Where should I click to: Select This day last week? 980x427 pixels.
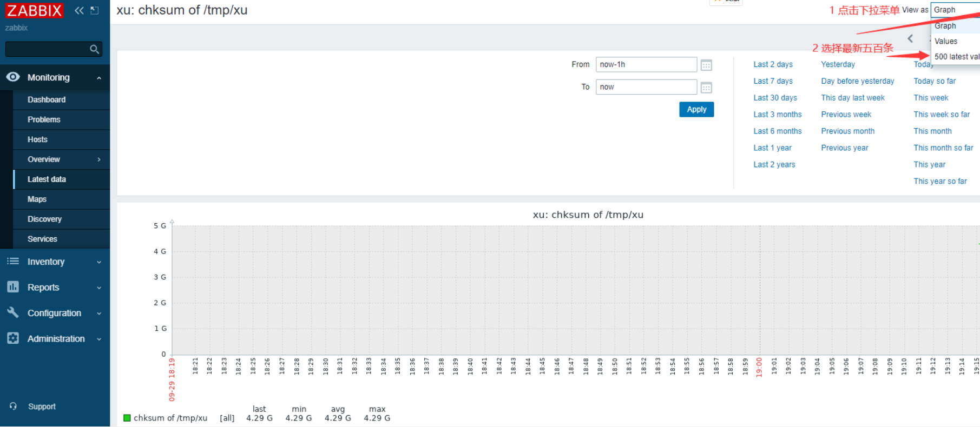pos(853,98)
